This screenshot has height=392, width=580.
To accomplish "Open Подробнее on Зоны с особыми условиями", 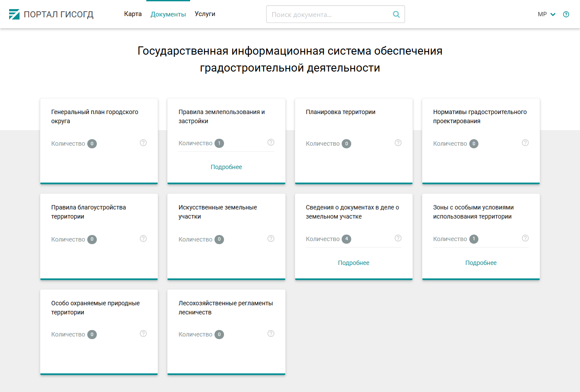I will 481,262.
